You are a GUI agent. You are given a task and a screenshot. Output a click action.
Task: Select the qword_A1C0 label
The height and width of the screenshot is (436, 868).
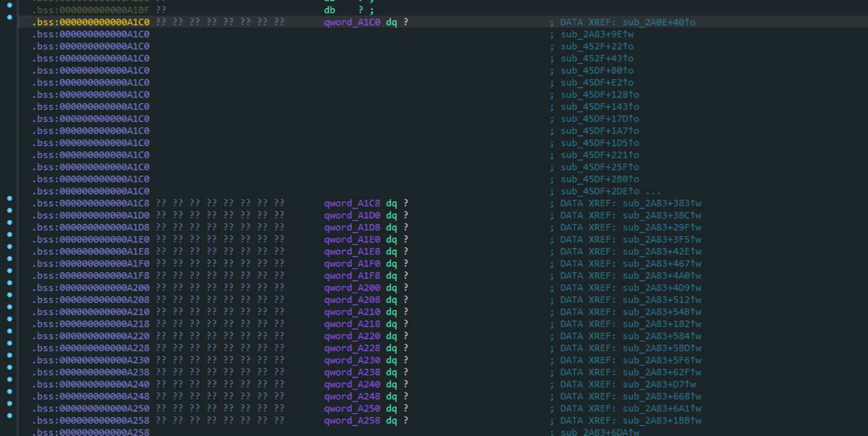click(352, 22)
